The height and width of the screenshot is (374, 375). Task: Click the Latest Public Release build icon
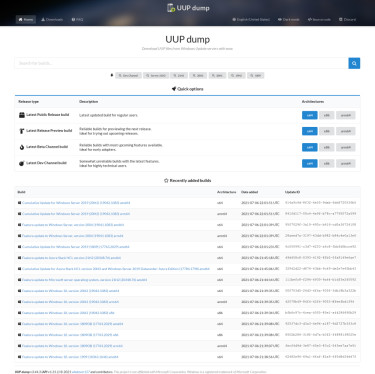click(x=22, y=115)
